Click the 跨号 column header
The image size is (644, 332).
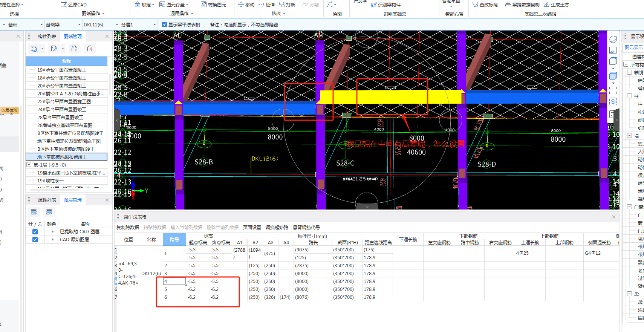pyautogui.click(x=174, y=239)
